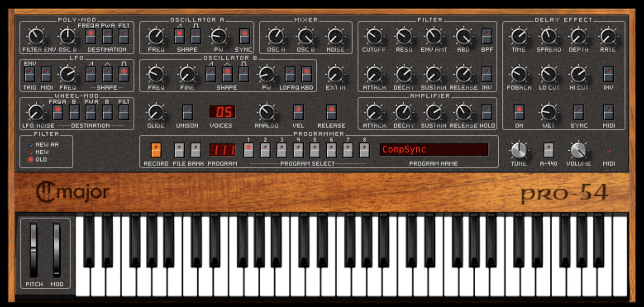Click the CompSync program name display
Screen dimensions: 644x307
coord(434,150)
